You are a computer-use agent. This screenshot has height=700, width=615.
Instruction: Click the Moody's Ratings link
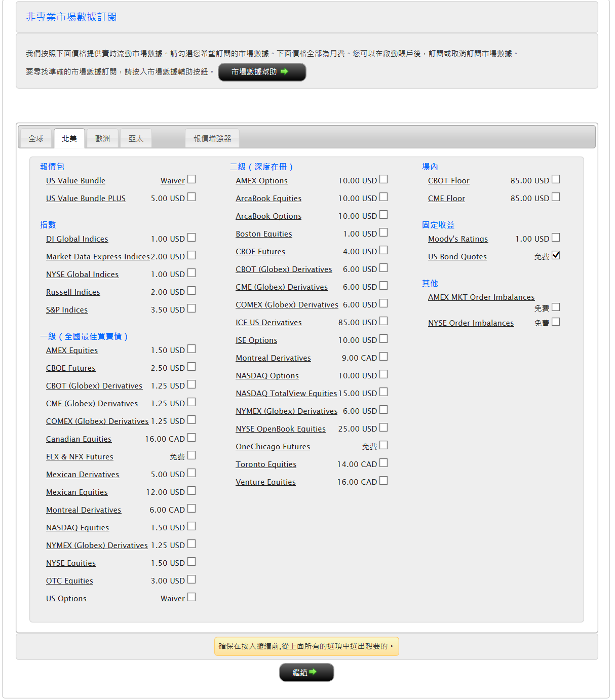click(x=458, y=239)
